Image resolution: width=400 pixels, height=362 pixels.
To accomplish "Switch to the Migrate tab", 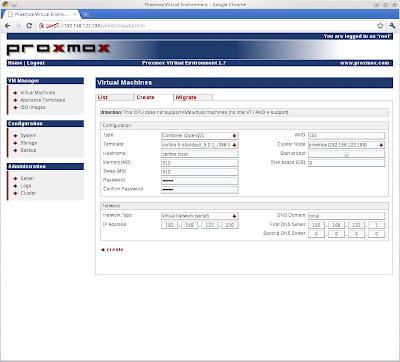I will 193,97.
